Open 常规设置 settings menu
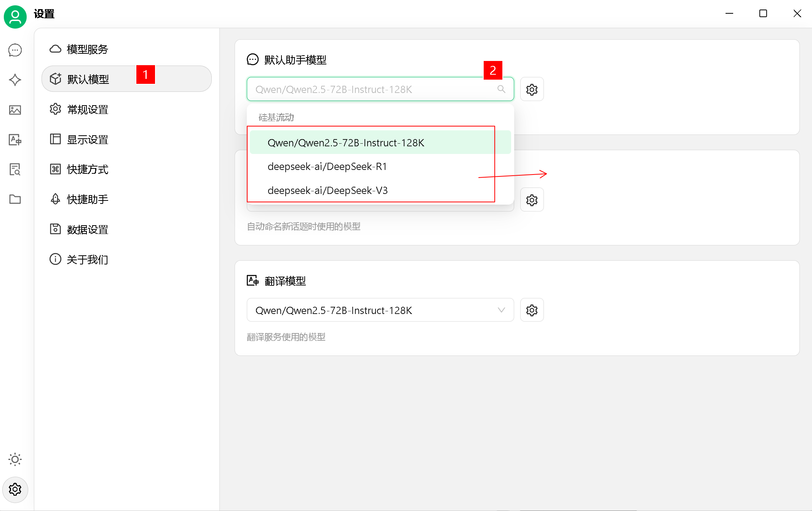Screen dimensions: 812x511 [88, 110]
